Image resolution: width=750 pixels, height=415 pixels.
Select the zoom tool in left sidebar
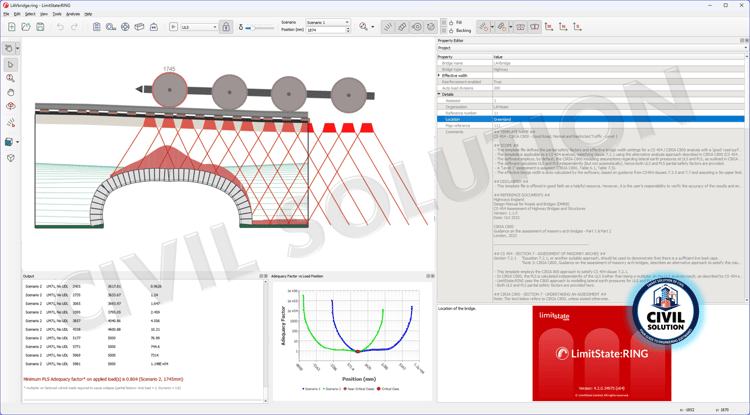pos(11,78)
